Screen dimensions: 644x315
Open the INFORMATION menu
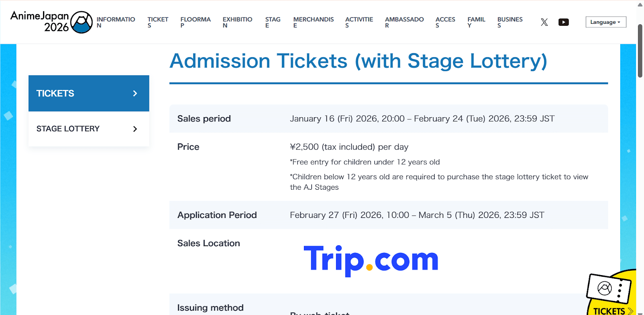[x=116, y=22]
